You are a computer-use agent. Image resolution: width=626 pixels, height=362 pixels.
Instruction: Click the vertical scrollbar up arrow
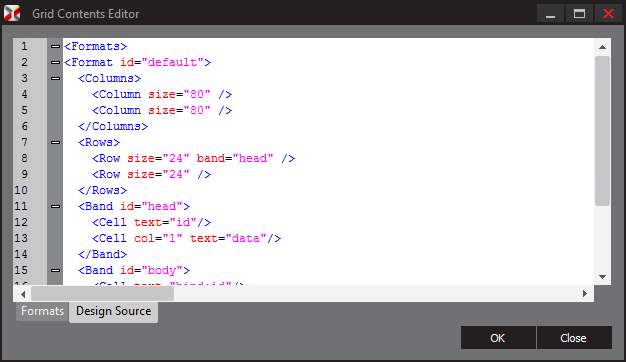[x=602, y=47]
